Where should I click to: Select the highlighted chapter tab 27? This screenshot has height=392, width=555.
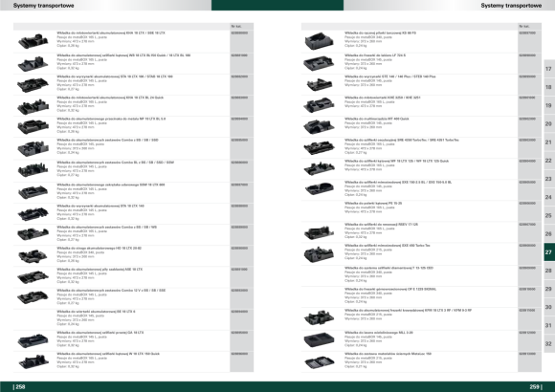pyautogui.click(x=549, y=252)
